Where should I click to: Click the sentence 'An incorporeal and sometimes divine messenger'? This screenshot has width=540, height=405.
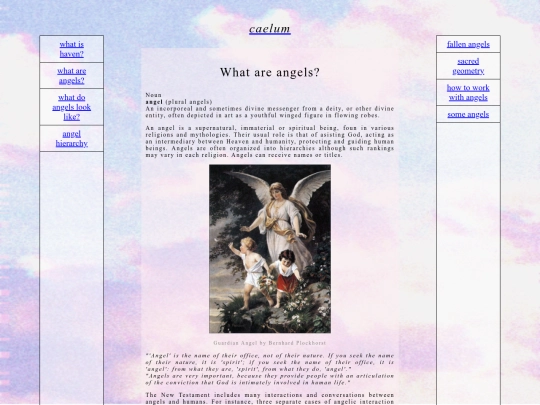(270, 112)
